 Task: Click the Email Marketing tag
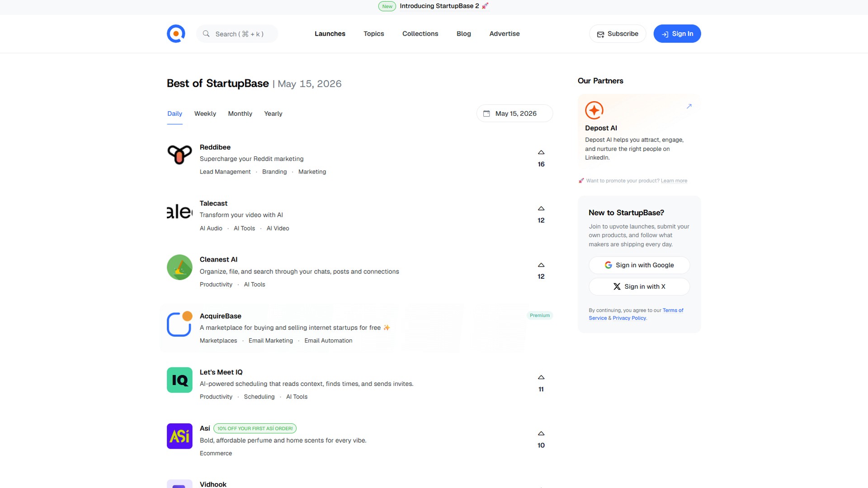[271, 341]
